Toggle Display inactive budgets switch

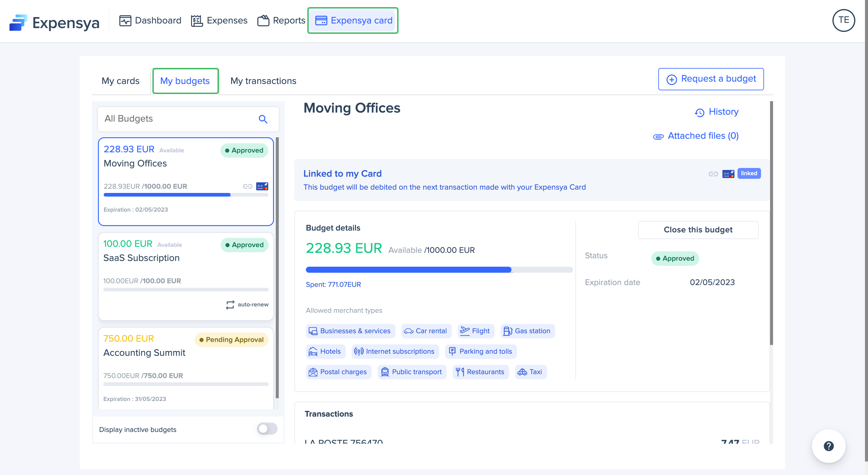pyautogui.click(x=267, y=429)
